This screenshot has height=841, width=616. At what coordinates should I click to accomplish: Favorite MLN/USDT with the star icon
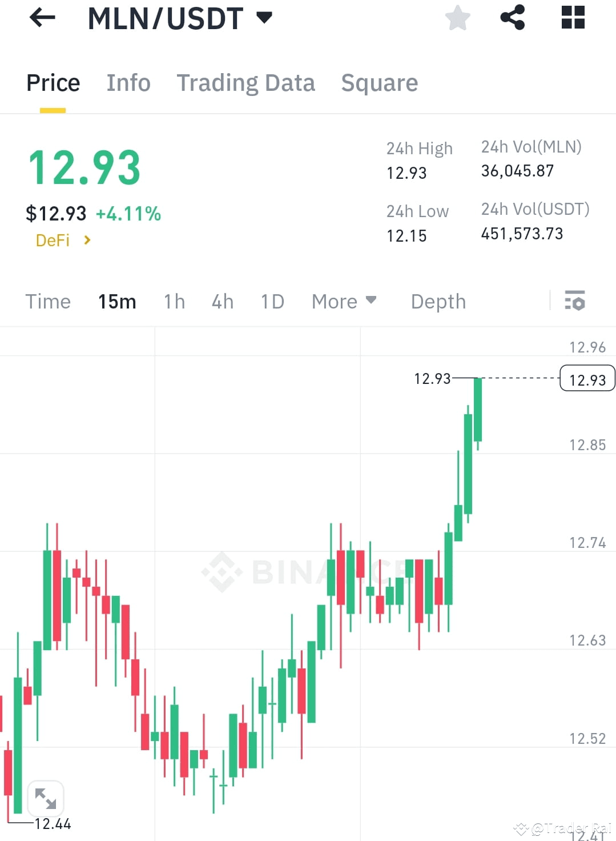[457, 18]
